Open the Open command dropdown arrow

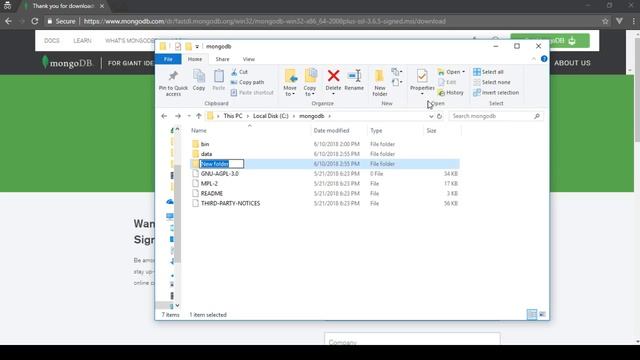point(463,72)
